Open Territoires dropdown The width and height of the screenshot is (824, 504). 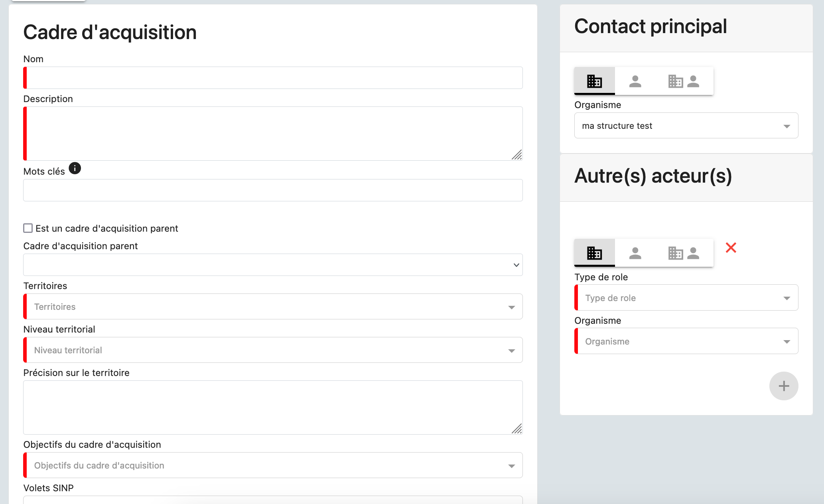click(273, 307)
